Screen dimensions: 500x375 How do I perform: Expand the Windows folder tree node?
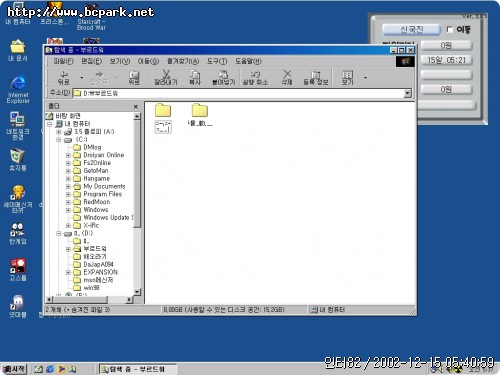(68, 210)
